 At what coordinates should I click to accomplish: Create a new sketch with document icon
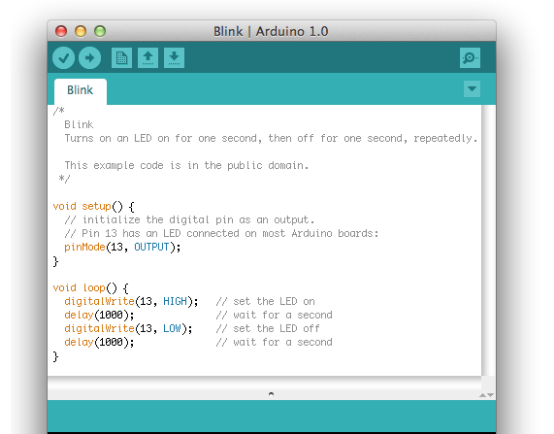[x=122, y=58]
